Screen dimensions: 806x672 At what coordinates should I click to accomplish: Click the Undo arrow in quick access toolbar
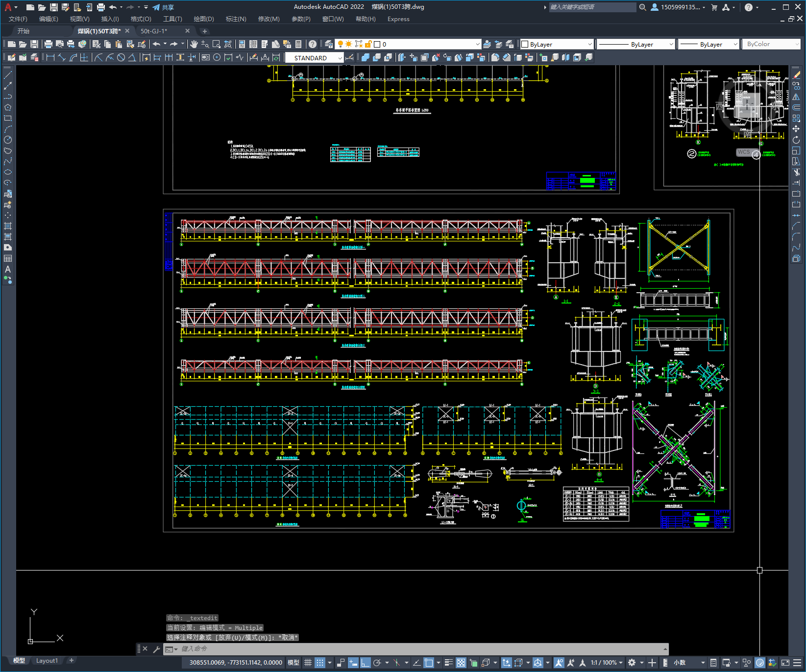coord(113,7)
